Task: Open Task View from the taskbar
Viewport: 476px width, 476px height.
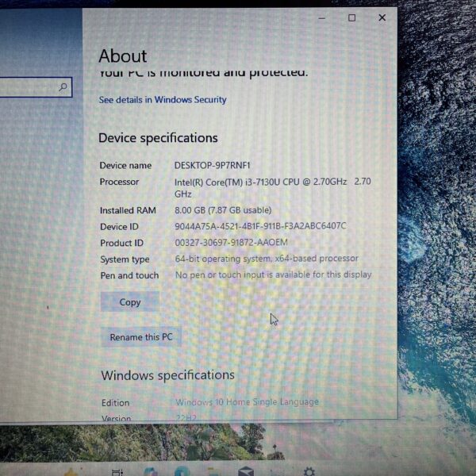Action: pos(117,472)
